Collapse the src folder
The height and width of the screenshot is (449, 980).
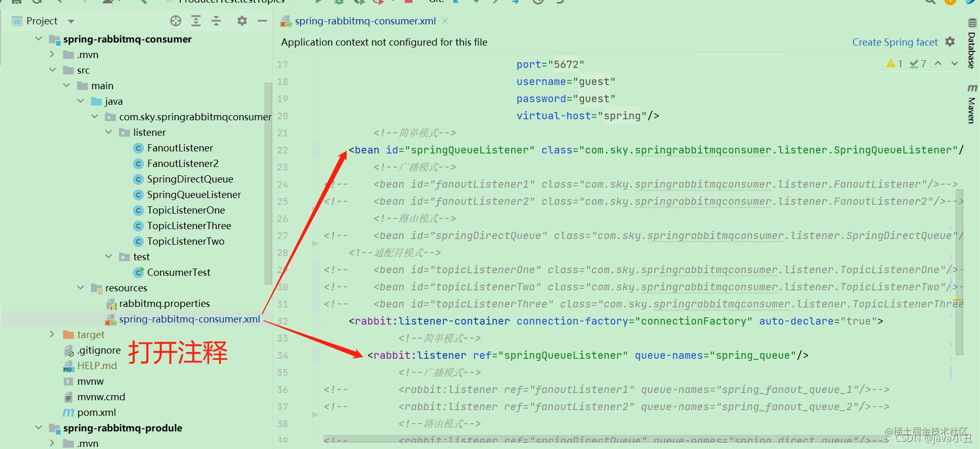52,70
